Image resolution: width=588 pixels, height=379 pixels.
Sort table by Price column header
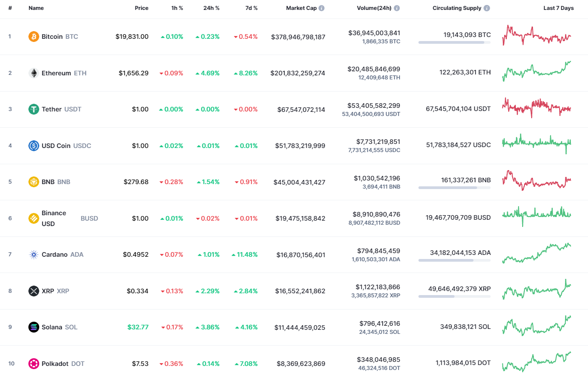point(142,8)
